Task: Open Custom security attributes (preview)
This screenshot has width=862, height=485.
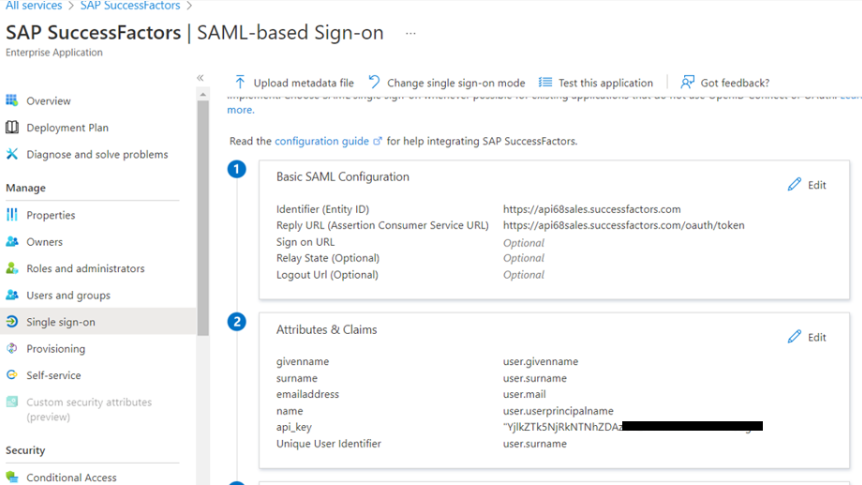Action: click(89, 409)
